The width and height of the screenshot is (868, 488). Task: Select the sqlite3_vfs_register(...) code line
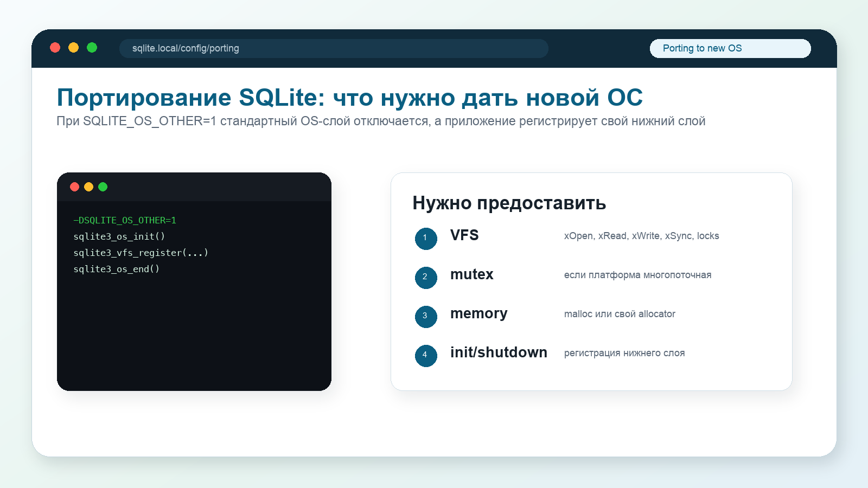pyautogui.click(x=141, y=253)
